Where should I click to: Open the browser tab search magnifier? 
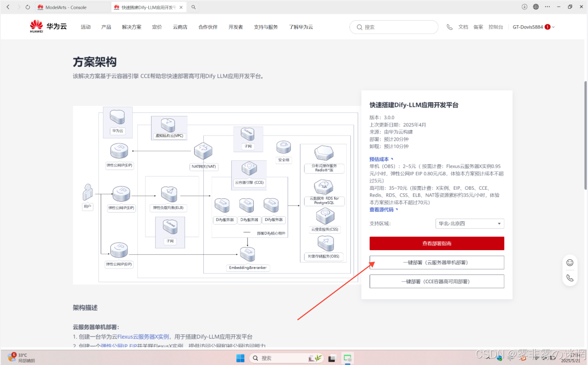pos(193,7)
